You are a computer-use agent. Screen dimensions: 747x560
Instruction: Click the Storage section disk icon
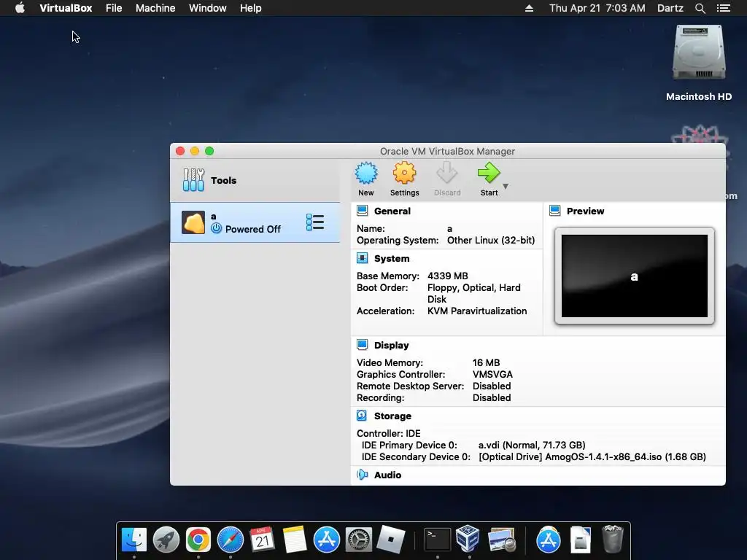pyautogui.click(x=362, y=415)
